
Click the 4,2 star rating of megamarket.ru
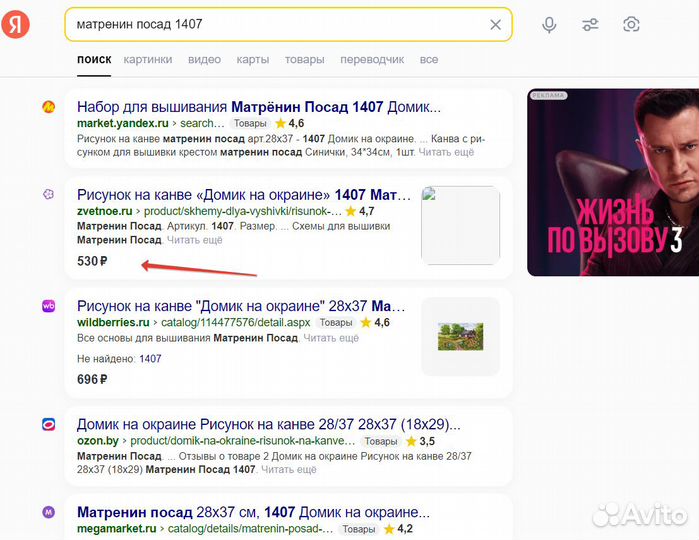coord(398,529)
